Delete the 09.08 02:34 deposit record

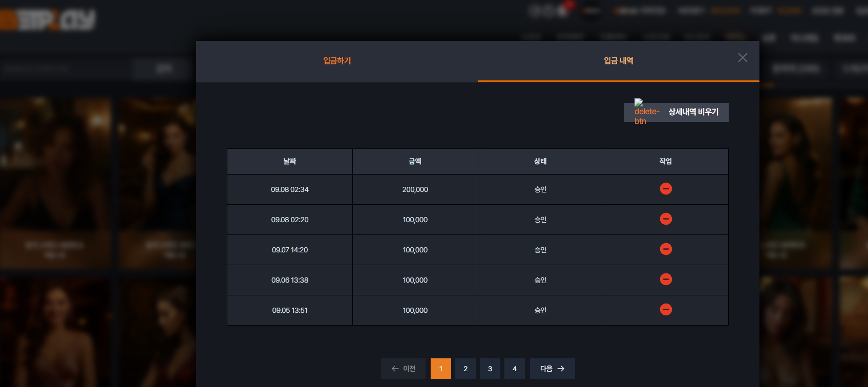point(666,189)
